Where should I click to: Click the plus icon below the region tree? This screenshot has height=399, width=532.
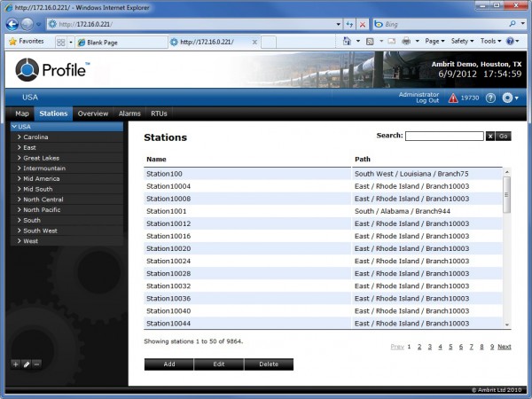[15, 364]
